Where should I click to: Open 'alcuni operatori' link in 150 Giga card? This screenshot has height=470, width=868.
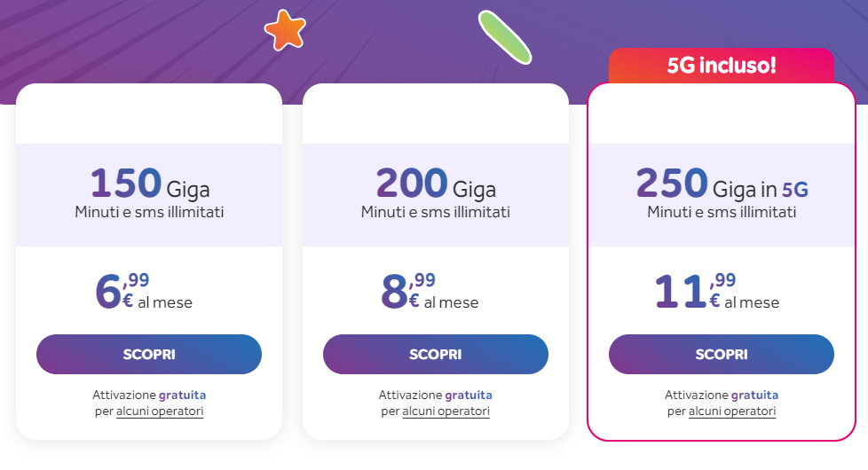pyautogui.click(x=160, y=411)
